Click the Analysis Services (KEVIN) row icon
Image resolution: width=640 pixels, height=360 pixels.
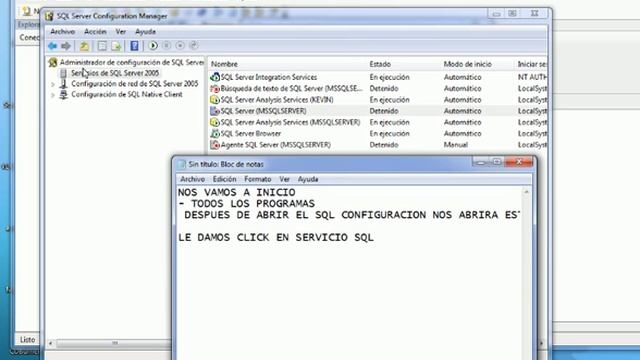pos(215,100)
